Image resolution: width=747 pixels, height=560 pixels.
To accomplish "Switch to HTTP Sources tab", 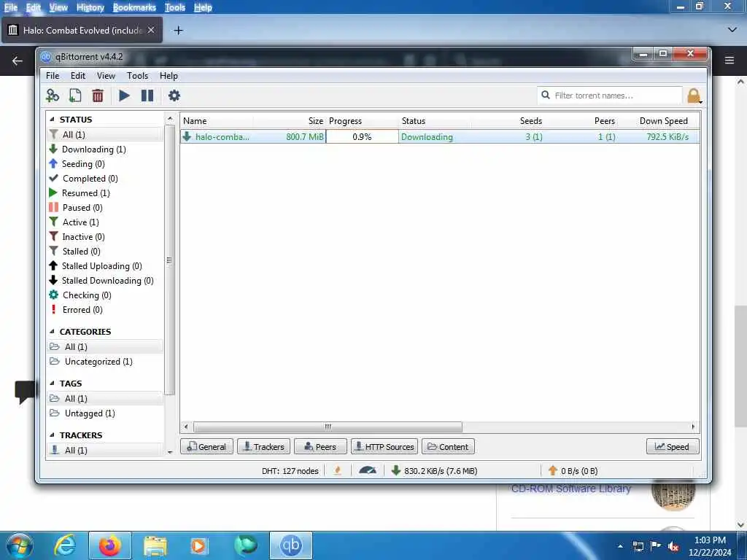I will [x=384, y=447].
